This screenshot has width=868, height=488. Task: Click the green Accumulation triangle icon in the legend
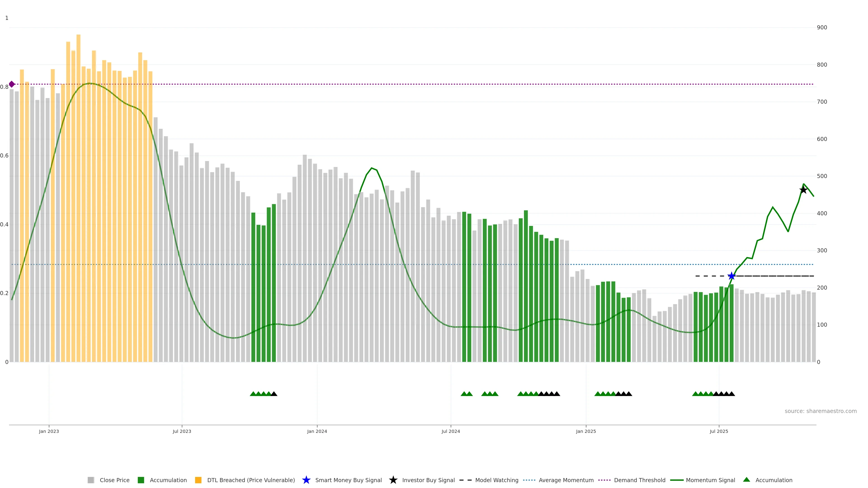(746, 480)
